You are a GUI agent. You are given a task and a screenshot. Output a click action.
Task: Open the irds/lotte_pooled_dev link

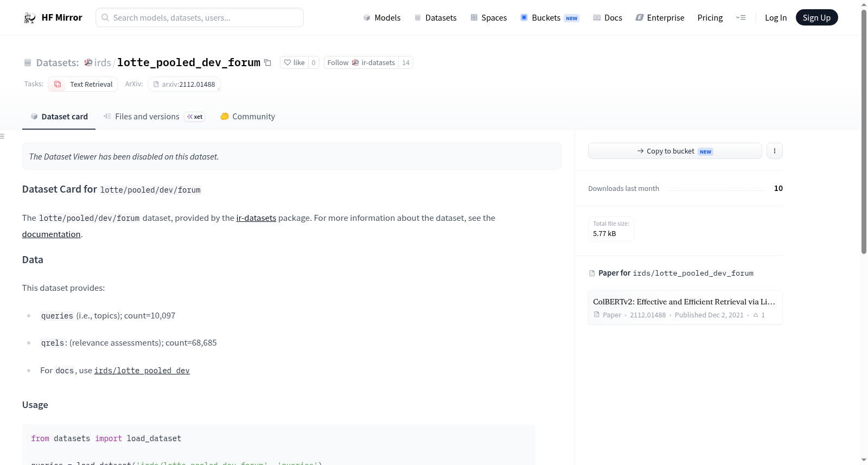(142, 371)
